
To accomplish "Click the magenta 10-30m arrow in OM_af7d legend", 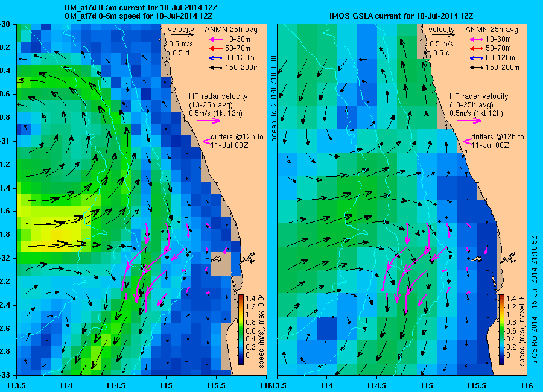I will [x=216, y=39].
